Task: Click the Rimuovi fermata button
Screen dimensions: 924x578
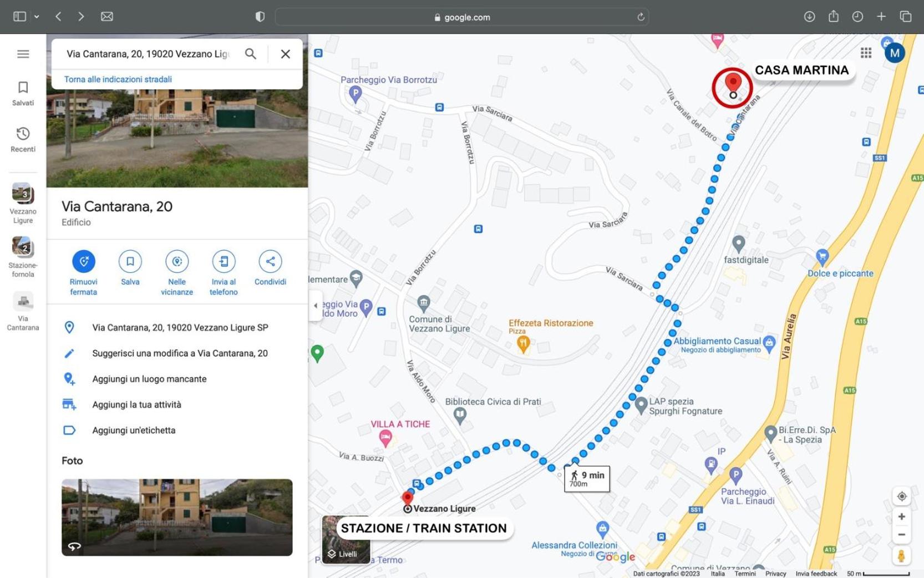Action: (84, 261)
